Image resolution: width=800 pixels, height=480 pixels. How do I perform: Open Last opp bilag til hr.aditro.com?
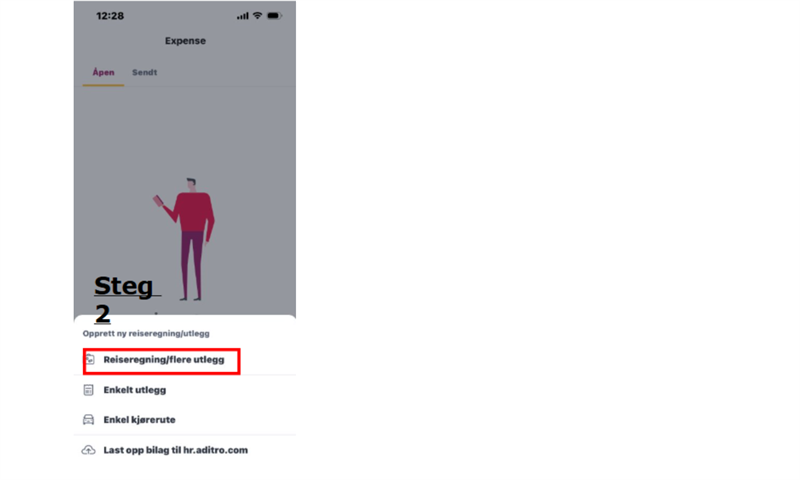176,450
